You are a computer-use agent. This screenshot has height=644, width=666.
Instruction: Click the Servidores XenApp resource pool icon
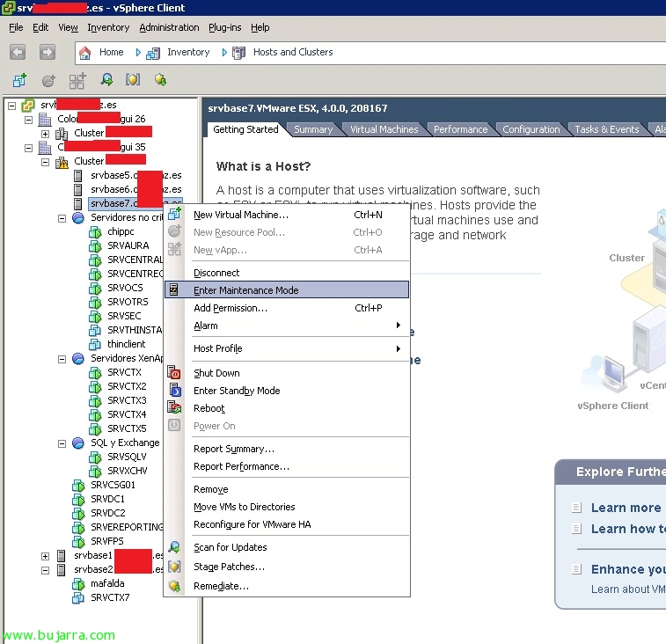pos(78,359)
